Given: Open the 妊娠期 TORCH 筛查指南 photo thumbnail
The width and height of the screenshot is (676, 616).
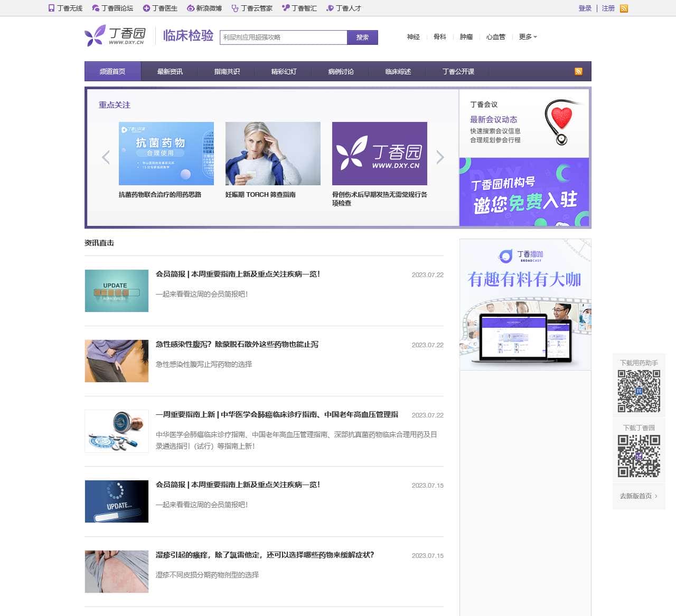Looking at the screenshot, I should pos(273,154).
